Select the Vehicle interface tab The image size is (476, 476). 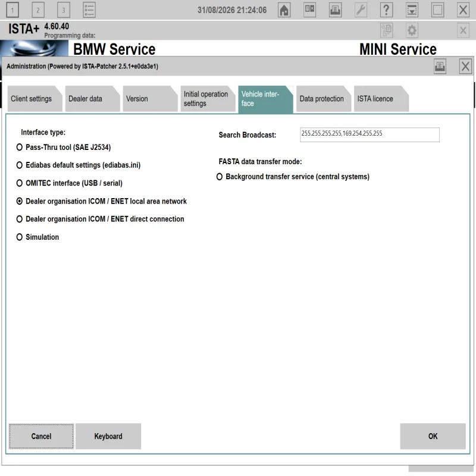[x=265, y=99]
